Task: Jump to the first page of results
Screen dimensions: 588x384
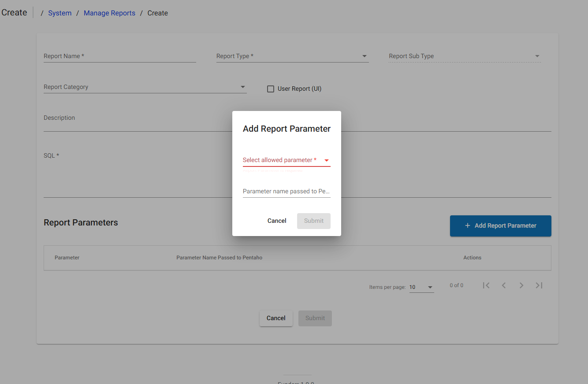Action: (486, 285)
